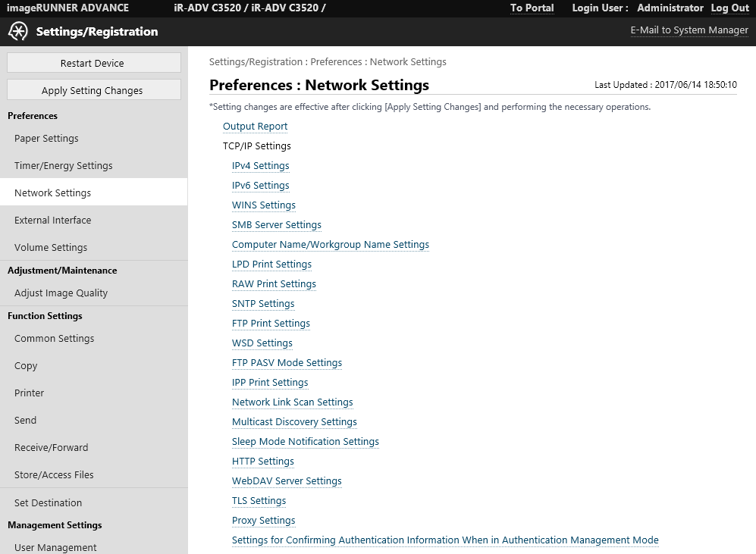Open FTP PASV Mode Settings
756x554 pixels.
pos(287,363)
